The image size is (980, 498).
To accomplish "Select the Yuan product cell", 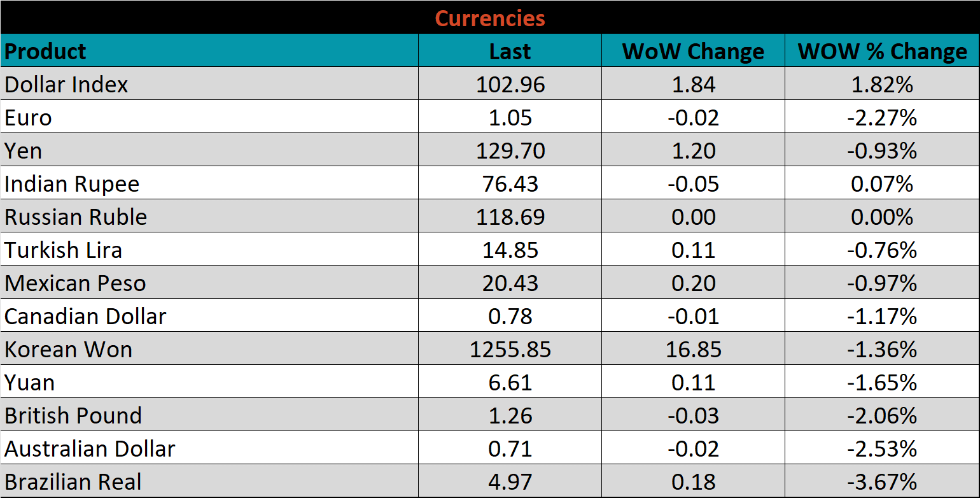I will [29, 383].
